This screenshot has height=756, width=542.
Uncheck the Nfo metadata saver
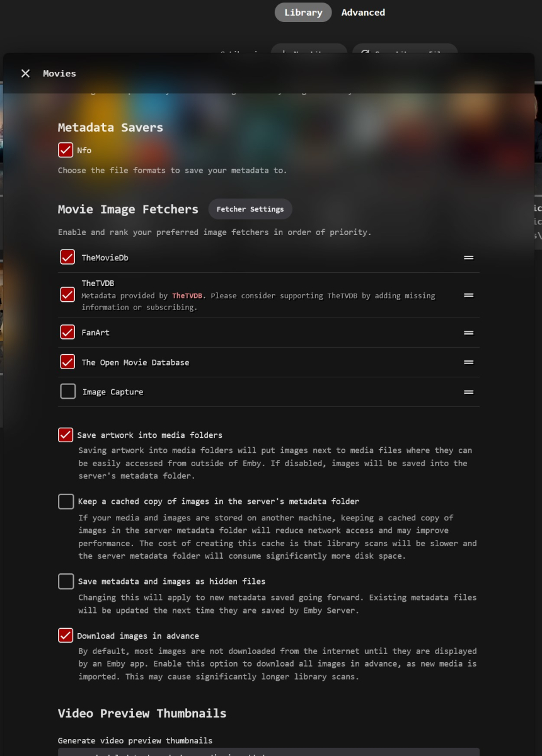(66, 150)
